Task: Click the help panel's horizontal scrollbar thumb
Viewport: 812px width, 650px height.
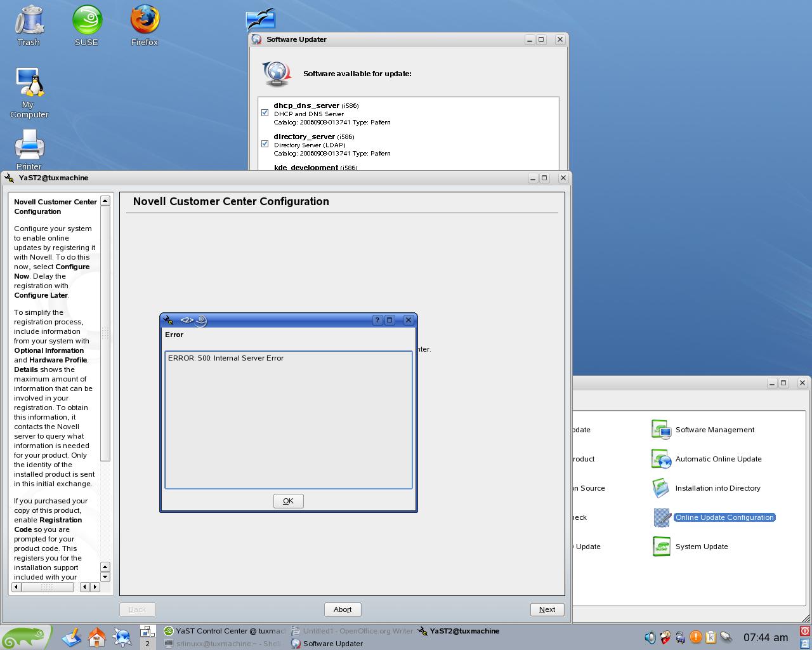Action: tap(48, 587)
